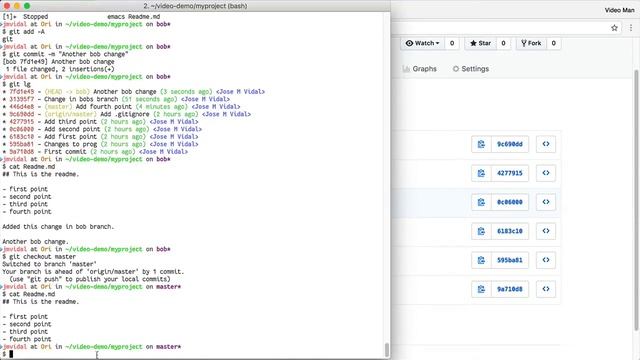The width and height of the screenshot is (640, 360).
Task: Click 'Added this change in bob branch.' line
Action: click(x=58, y=227)
